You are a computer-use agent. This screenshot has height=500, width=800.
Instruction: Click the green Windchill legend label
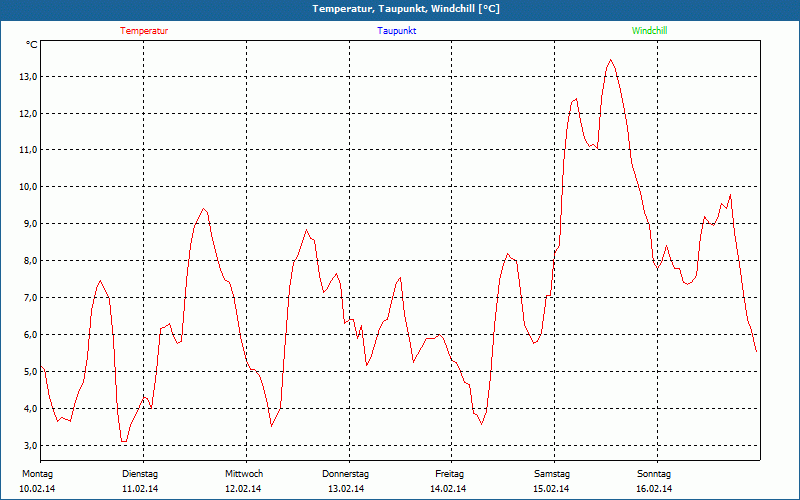point(649,31)
